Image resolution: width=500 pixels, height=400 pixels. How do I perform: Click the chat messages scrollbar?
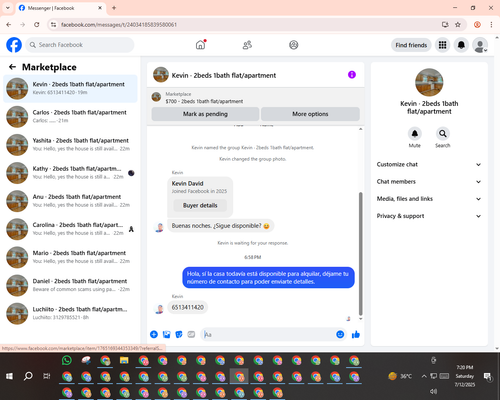point(360,253)
